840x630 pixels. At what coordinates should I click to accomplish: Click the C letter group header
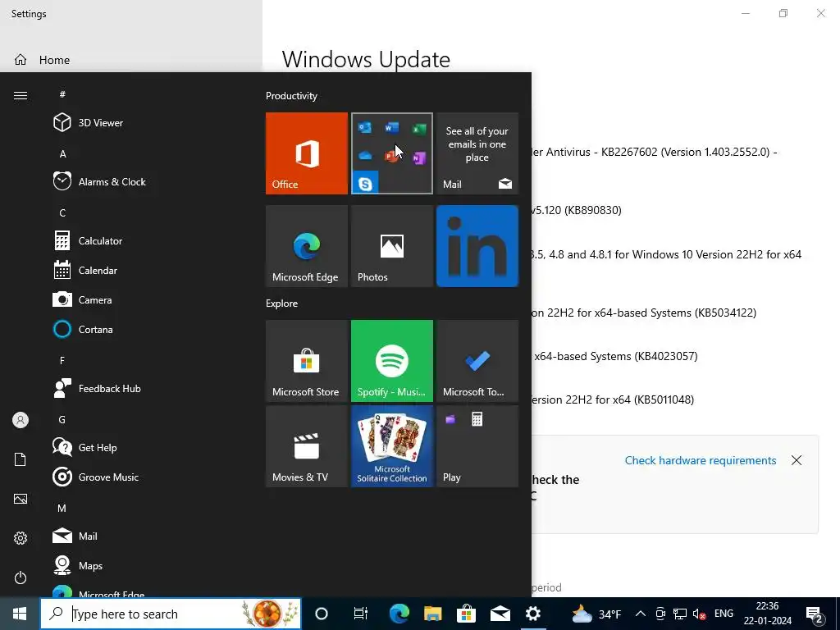pyautogui.click(x=62, y=212)
